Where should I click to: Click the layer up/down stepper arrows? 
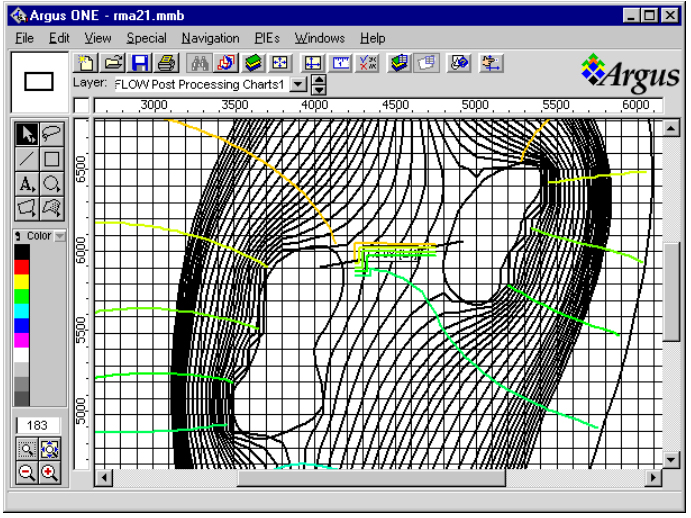316,85
